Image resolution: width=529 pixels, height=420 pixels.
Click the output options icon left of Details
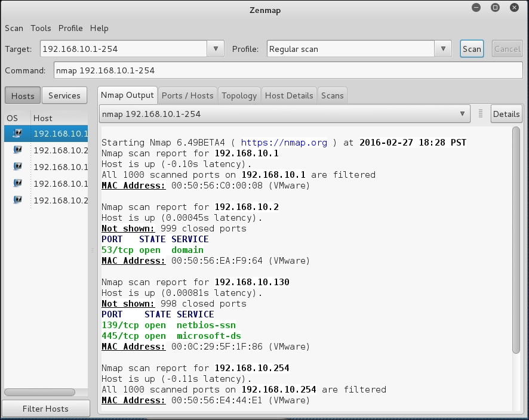click(x=481, y=113)
